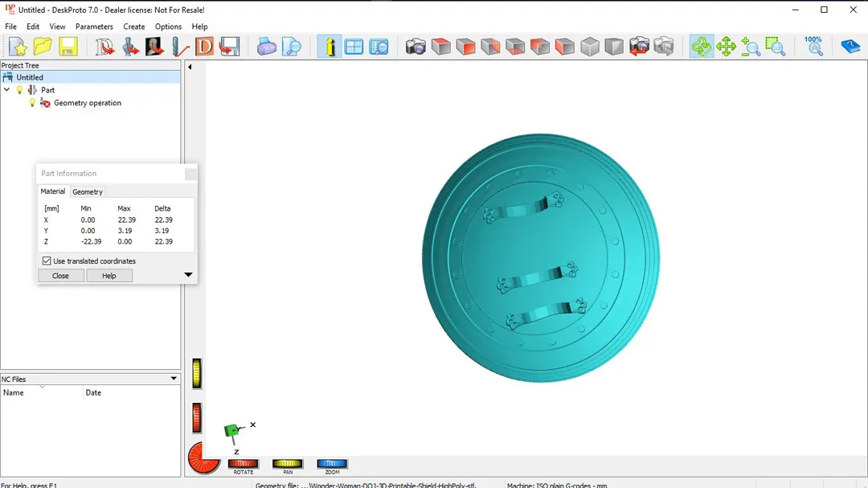The height and width of the screenshot is (488, 868).
Task: Click the New project star icon
Action: click(18, 47)
